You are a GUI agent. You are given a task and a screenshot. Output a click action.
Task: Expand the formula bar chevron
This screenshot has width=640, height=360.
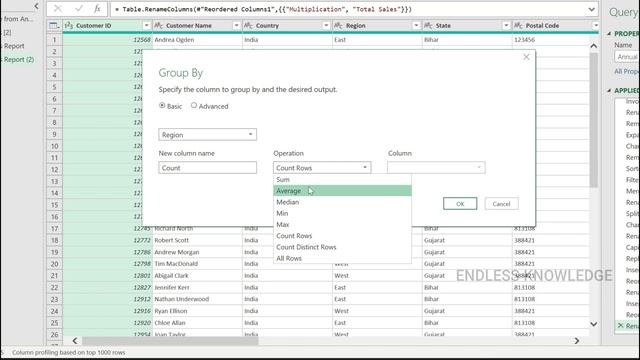point(591,9)
